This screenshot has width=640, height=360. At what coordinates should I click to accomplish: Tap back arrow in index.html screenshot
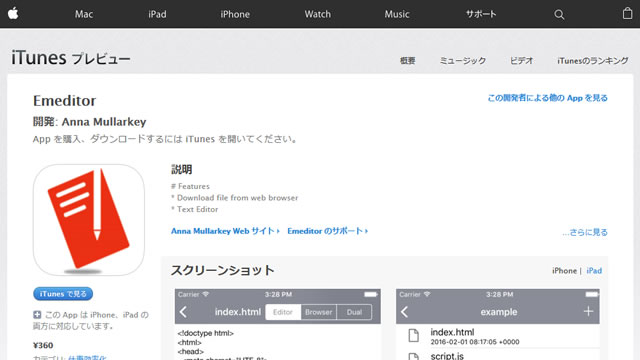click(183, 312)
